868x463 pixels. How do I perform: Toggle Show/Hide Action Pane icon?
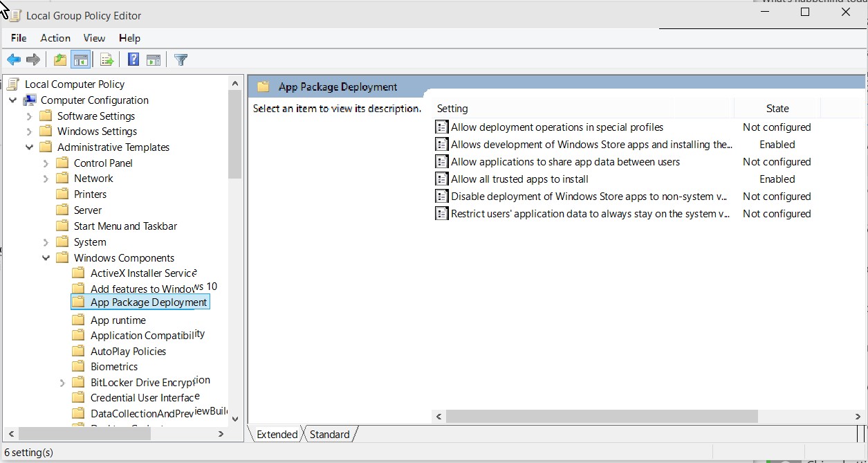(154, 60)
